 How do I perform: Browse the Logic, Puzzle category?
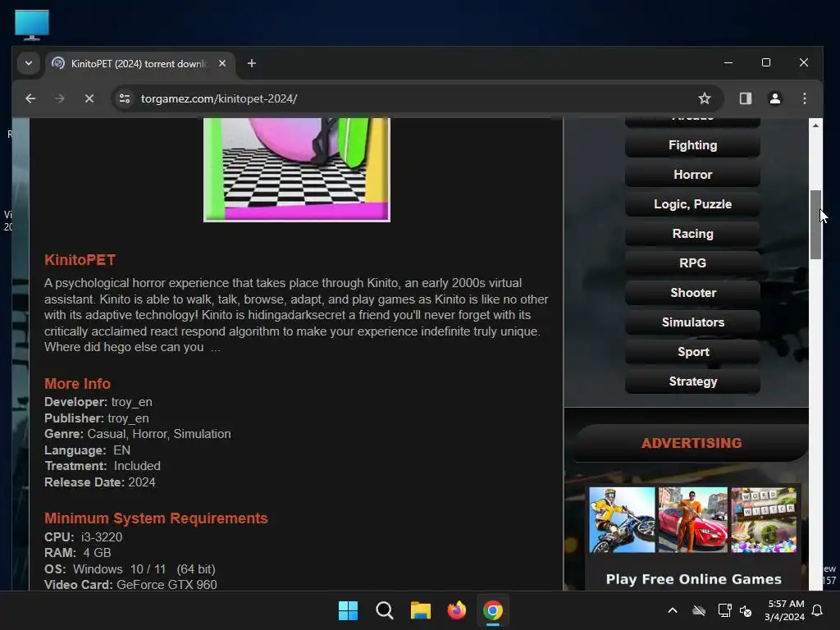pos(692,204)
